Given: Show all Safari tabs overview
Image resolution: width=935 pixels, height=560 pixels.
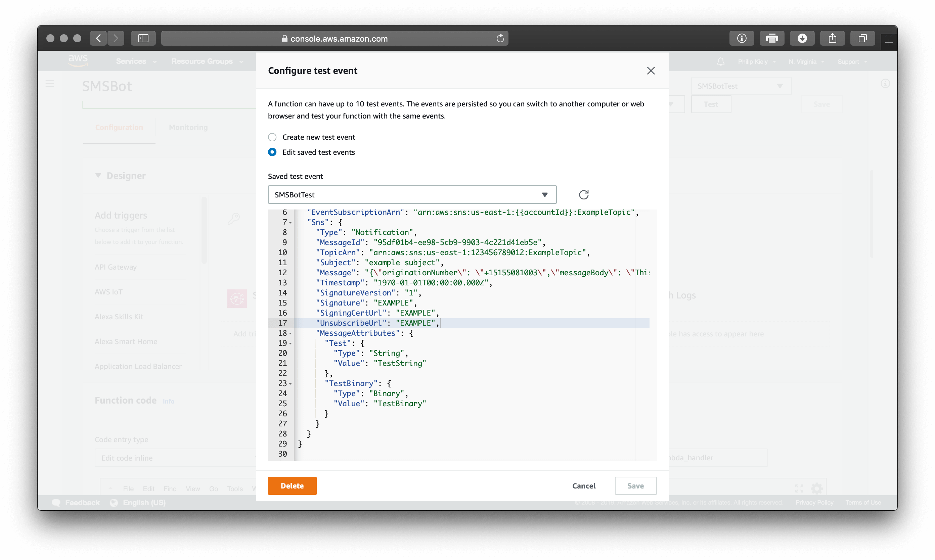Looking at the screenshot, I should coord(862,38).
